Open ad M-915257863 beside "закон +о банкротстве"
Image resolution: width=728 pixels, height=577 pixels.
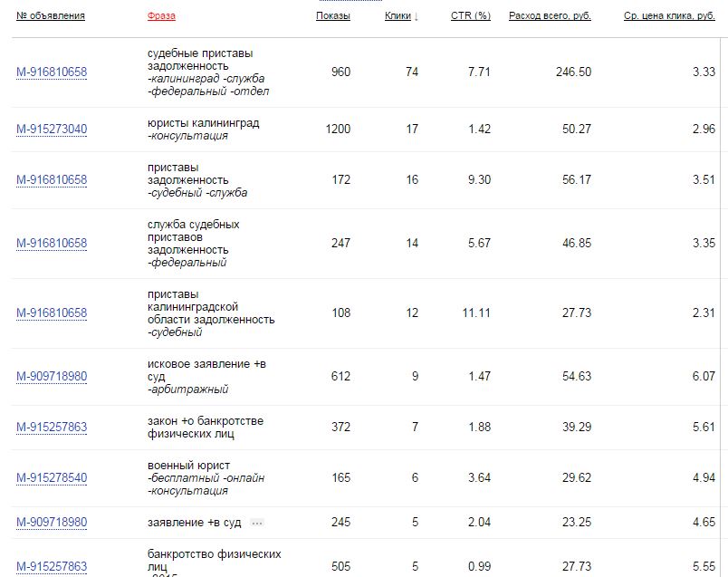pyautogui.click(x=52, y=428)
